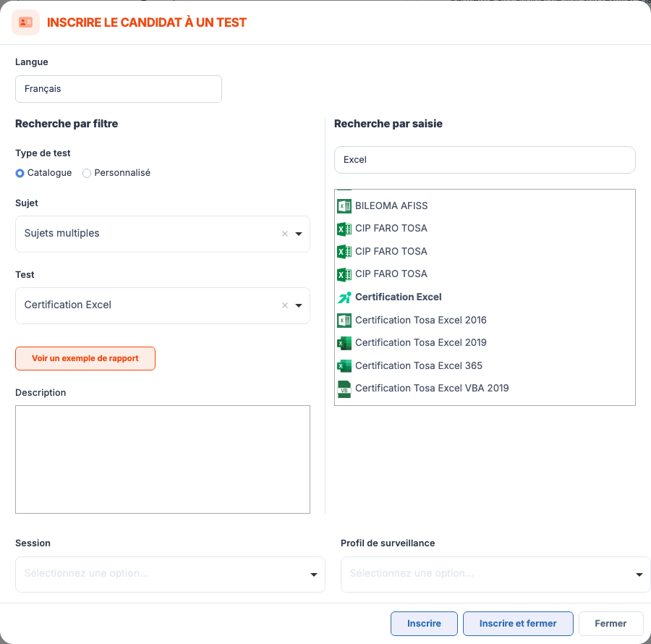651x644 pixels.
Task: Click the Excel icon beside BILEOMA AFISS
Action: [344, 206]
